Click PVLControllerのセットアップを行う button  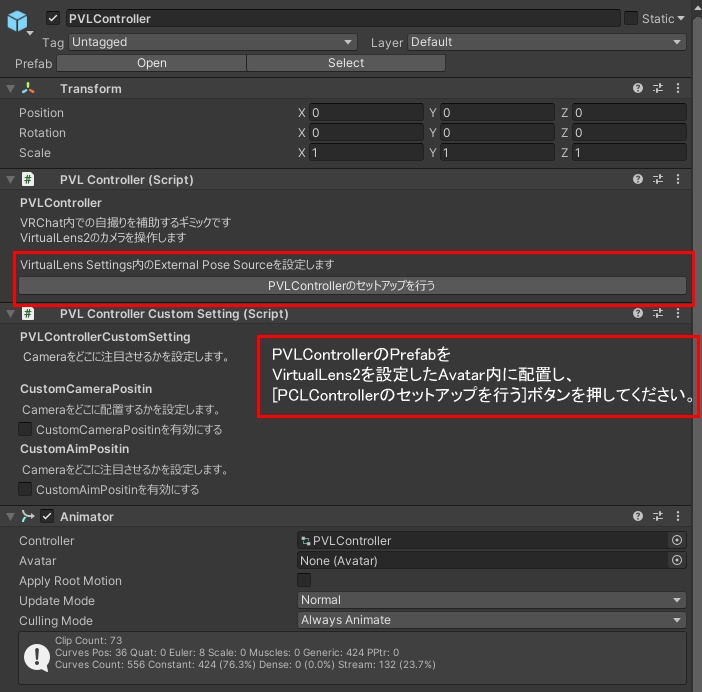pos(352,286)
